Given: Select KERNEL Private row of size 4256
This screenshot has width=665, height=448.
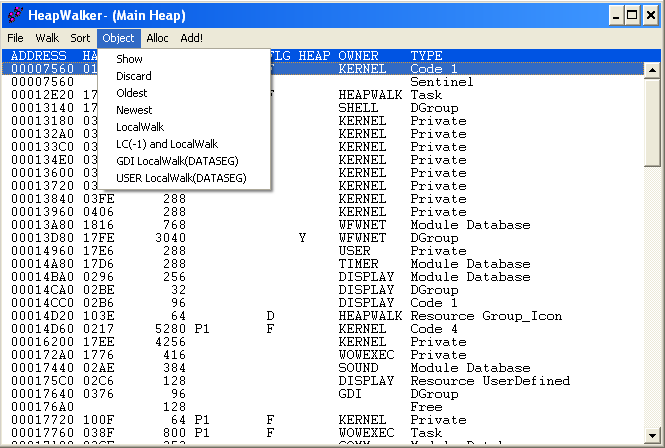Looking at the screenshot, I should click(323, 342).
